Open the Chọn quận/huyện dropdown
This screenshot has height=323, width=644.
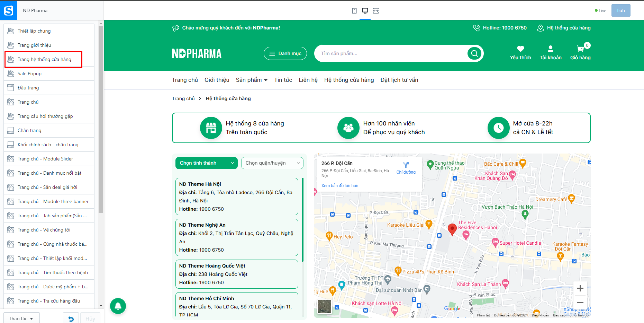point(272,163)
